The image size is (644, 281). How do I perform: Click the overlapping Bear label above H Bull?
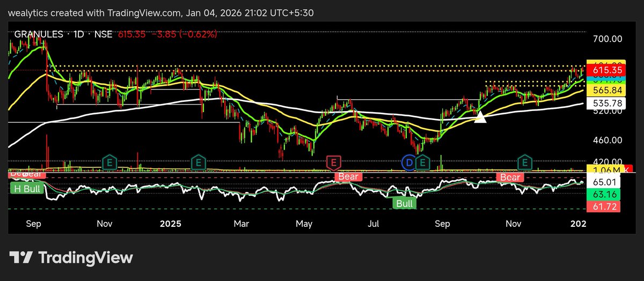[27, 175]
